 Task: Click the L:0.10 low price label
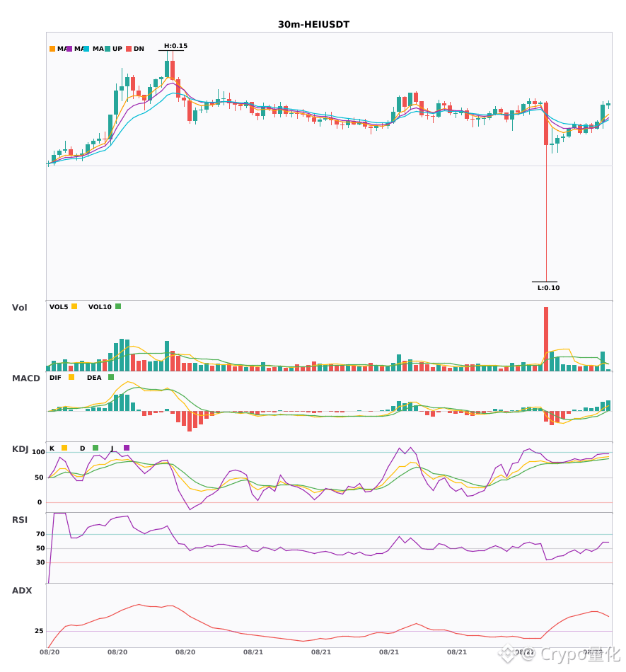(x=548, y=288)
